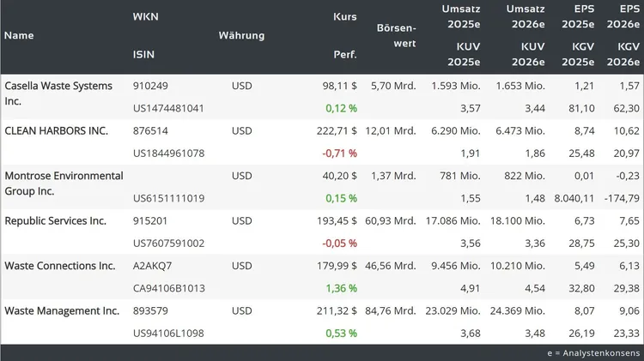Click performance value 1,36 %
The width and height of the screenshot is (644, 361).
tap(341, 288)
